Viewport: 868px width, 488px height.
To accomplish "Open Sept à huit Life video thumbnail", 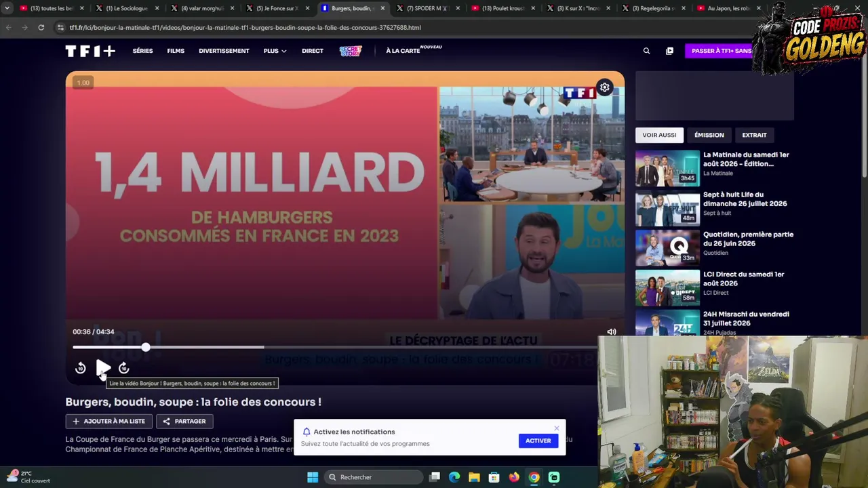I will click(x=667, y=208).
